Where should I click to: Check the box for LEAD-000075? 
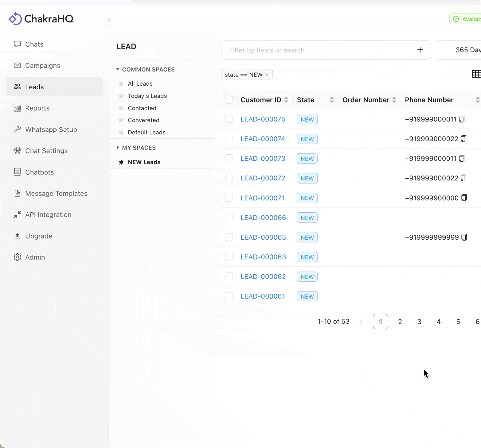tap(229, 119)
